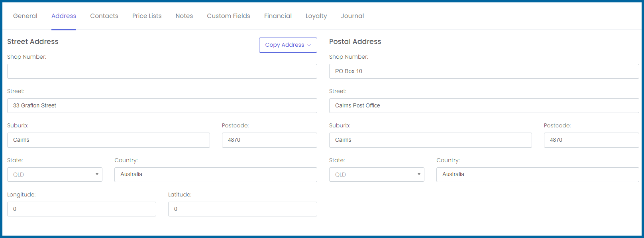Image resolution: width=644 pixels, height=238 pixels.
Task: Open the Journal tab
Action: click(352, 16)
